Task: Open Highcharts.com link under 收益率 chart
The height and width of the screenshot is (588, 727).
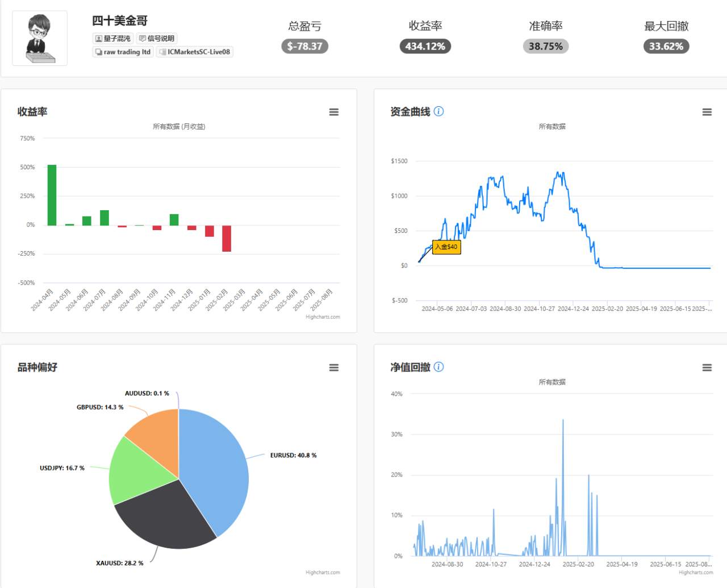Action: click(323, 317)
